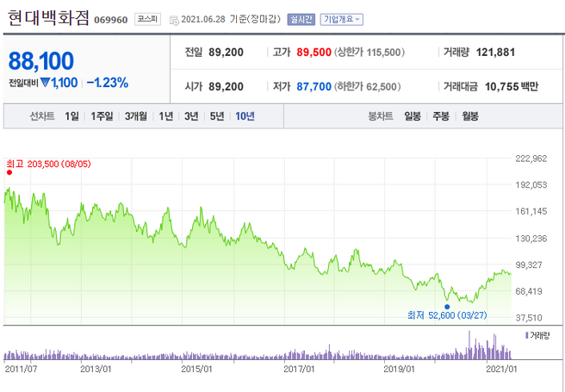Click the 2015/01 axis label
The width and height of the screenshot is (565, 392).
click(196, 370)
